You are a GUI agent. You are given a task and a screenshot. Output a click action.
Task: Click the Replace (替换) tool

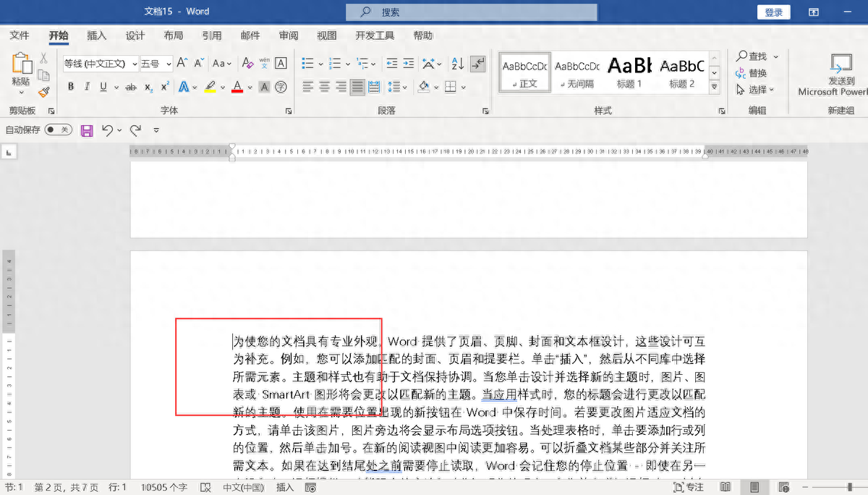pyautogui.click(x=752, y=73)
